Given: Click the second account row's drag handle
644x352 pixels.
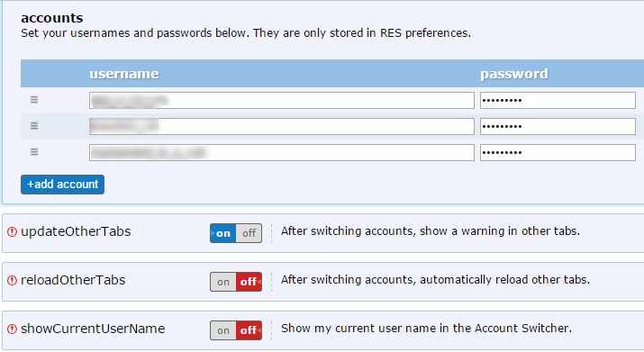Looking at the screenshot, I should [34, 126].
